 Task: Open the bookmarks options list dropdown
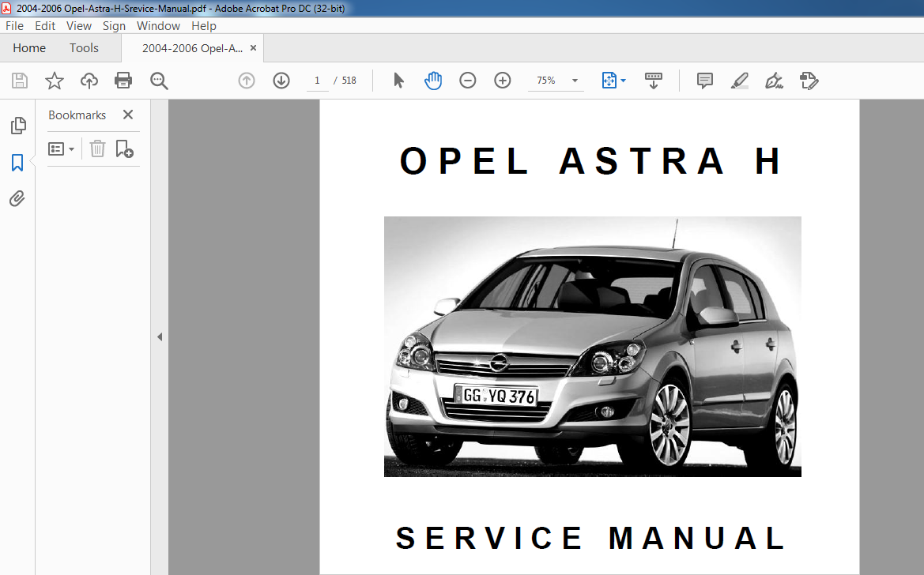tap(62, 149)
